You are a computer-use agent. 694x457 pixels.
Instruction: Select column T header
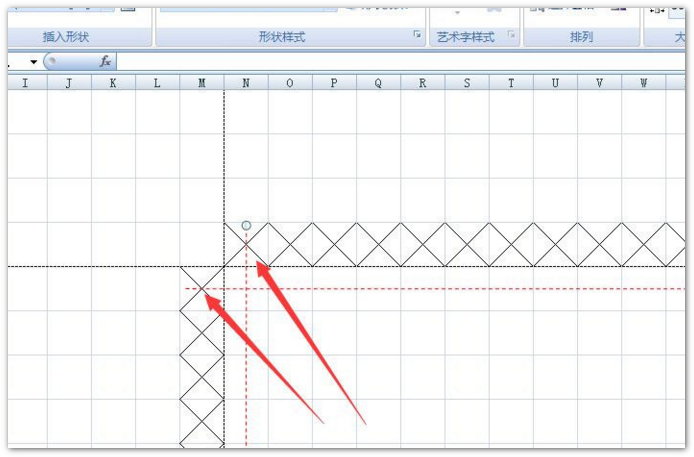coord(512,83)
